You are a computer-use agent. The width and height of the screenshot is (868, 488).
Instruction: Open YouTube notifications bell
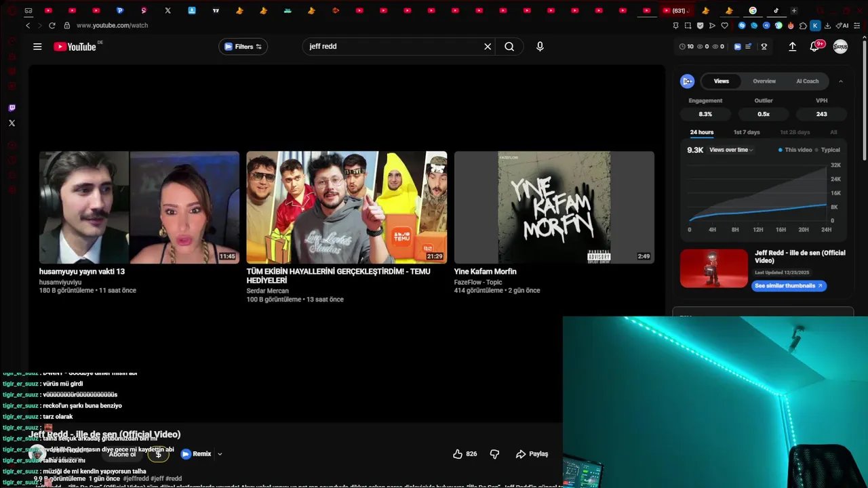coord(814,47)
